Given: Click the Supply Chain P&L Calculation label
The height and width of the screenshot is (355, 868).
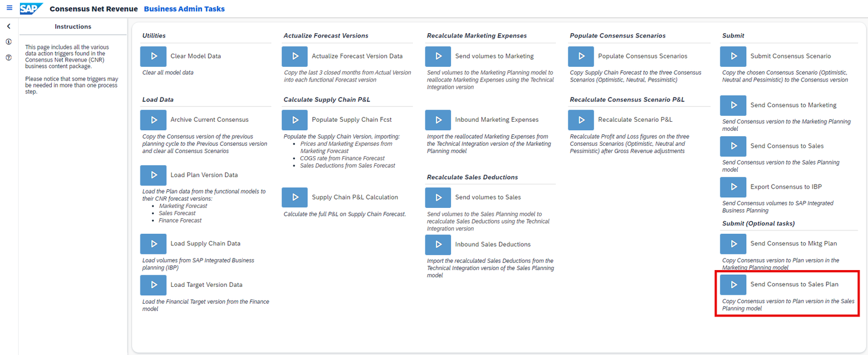Looking at the screenshot, I should 355,197.
